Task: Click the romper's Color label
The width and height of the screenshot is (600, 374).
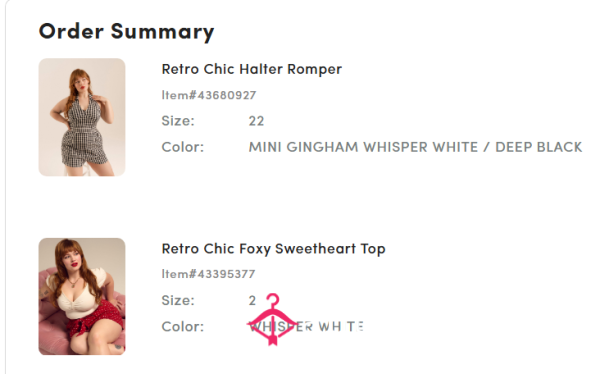Action: point(183,147)
